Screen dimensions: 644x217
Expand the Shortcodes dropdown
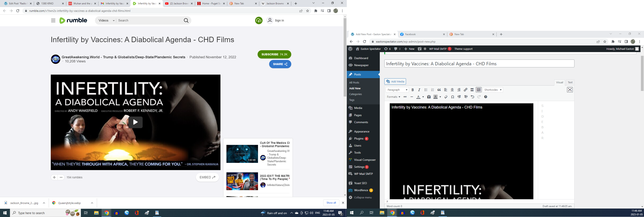pyautogui.click(x=492, y=90)
